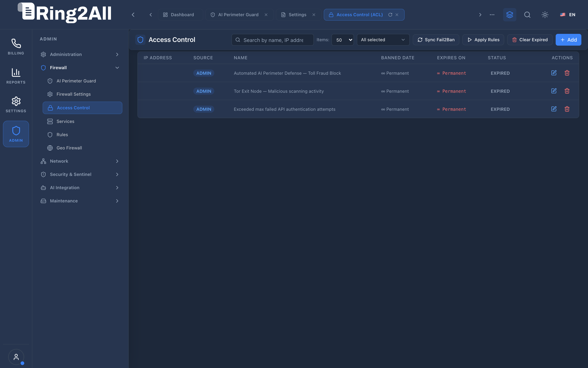Expand the Network section
The width and height of the screenshot is (588, 368).
click(80, 161)
